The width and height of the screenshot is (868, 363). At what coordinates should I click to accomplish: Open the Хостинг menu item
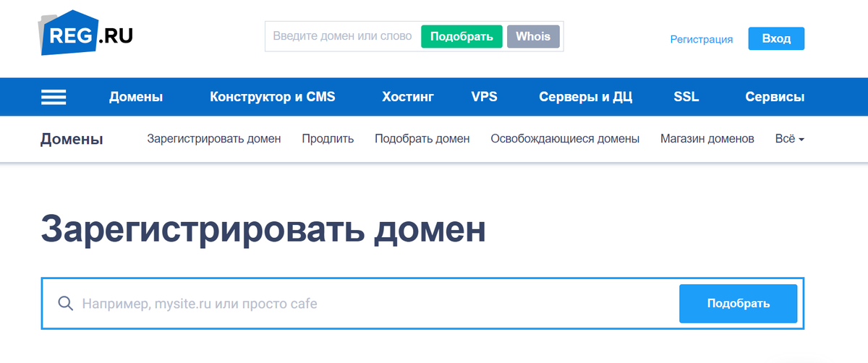(408, 97)
